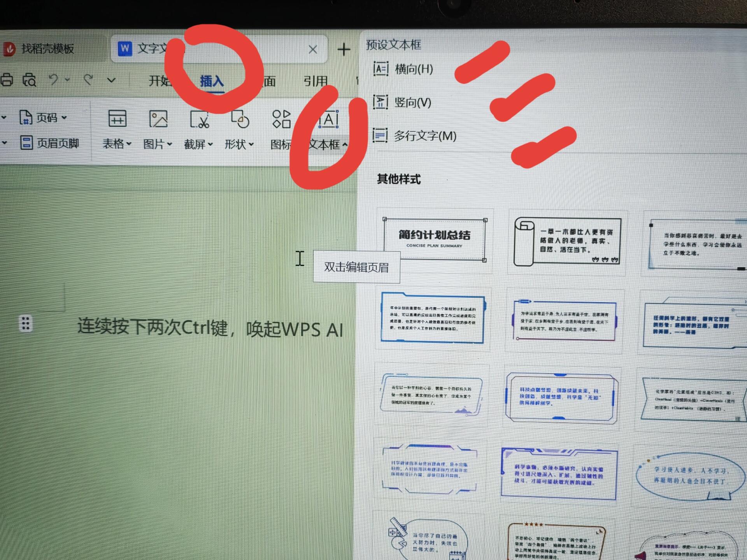The image size is (747, 560).
Task: Expand the 截屏 dropdown label
Action: coord(198,145)
